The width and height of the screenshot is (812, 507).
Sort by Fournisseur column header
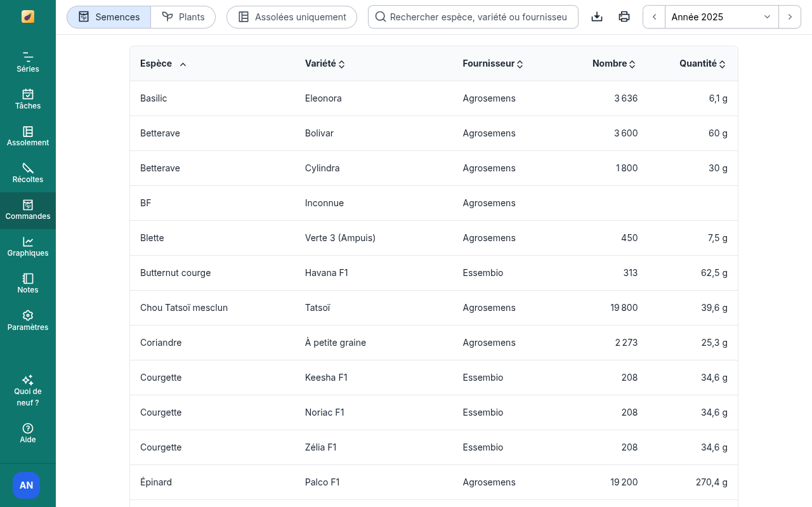[492, 63]
